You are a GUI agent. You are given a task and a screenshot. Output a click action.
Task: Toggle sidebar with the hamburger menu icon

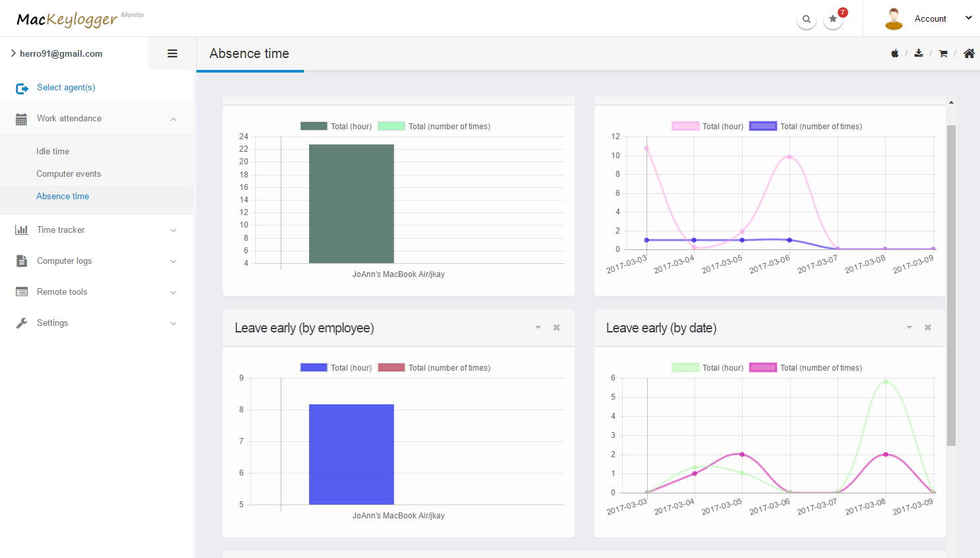tap(172, 53)
